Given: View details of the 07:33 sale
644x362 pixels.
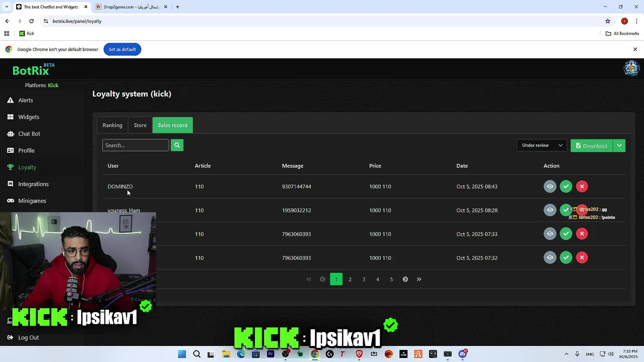Looking at the screenshot, I should (x=550, y=233).
